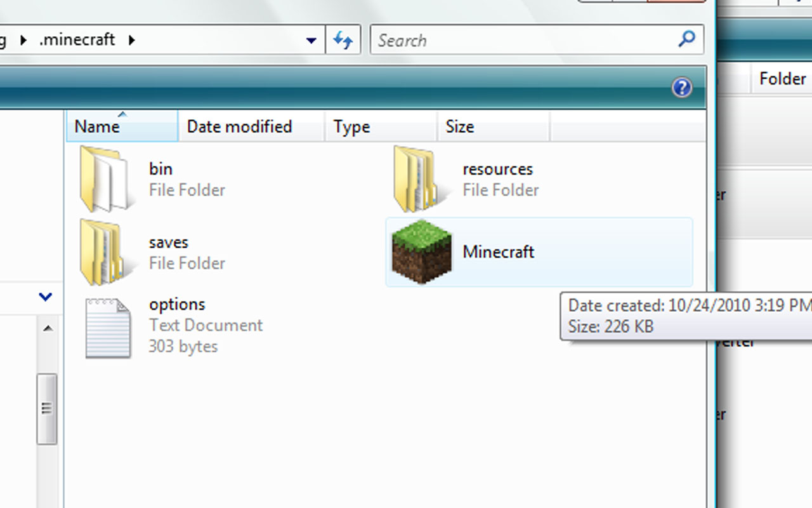The width and height of the screenshot is (812, 508).
Task: Open the resources folder
Action: point(498,168)
